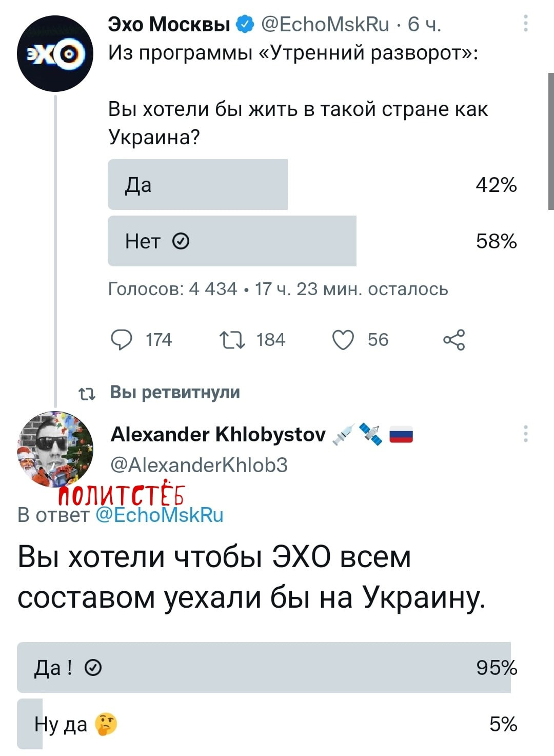The image size is (554, 756).
Task: Click the Alexander Khlobystov display name
Action: 218,435
